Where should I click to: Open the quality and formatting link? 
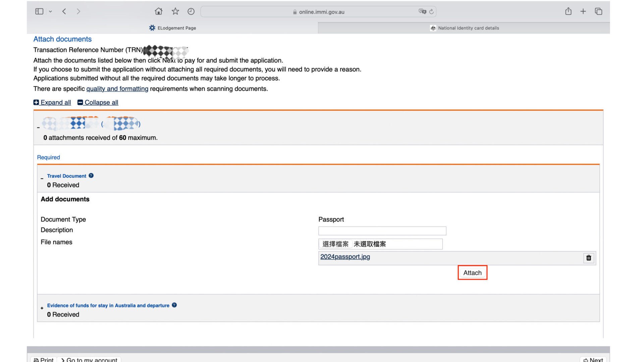(117, 89)
